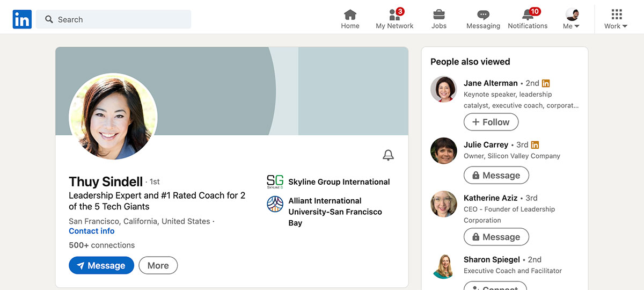Open Thuy Sindell's profile photo

tap(113, 117)
